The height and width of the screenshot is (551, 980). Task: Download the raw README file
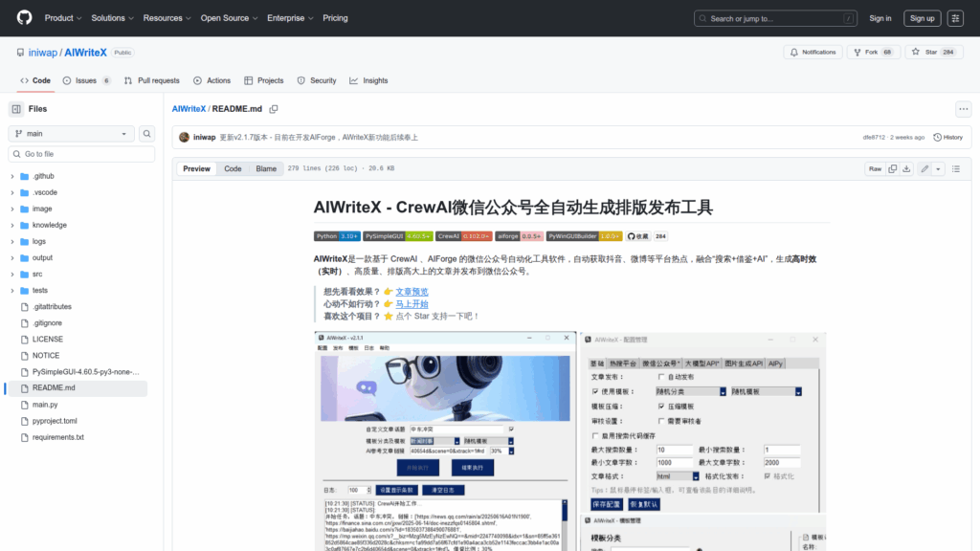906,168
